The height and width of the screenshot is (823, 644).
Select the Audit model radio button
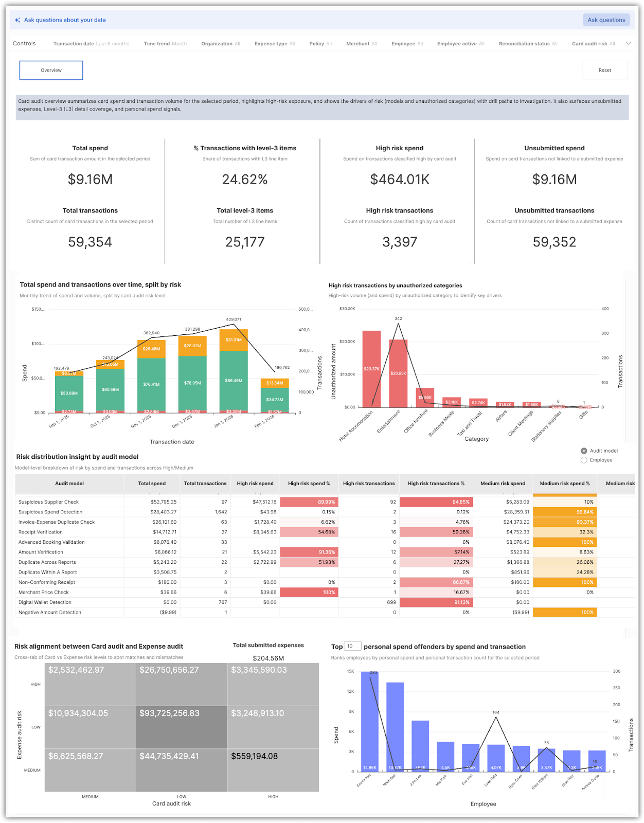pyautogui.click(x=584, y=451)
